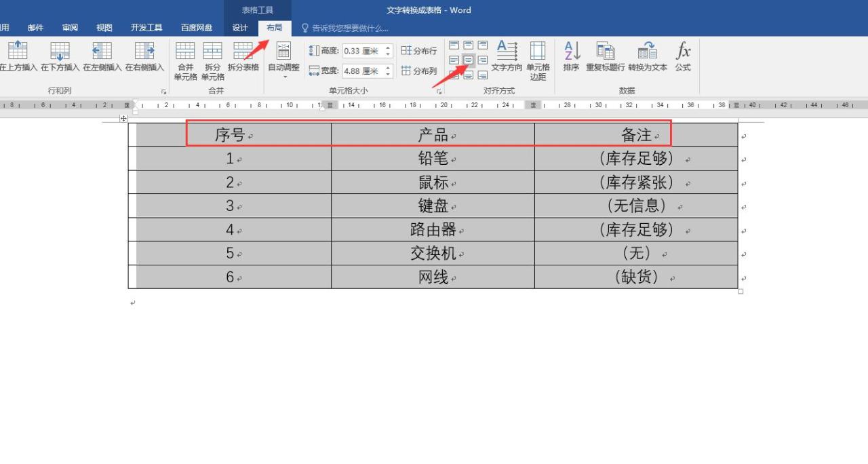Click the cell 鼠标

click(433, 182)
